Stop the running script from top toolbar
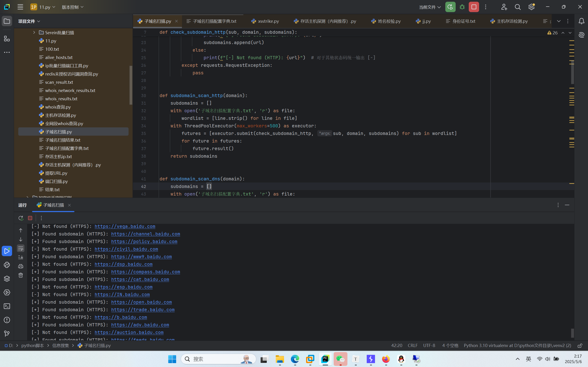 pyautogui.click(x=474, y=7)
